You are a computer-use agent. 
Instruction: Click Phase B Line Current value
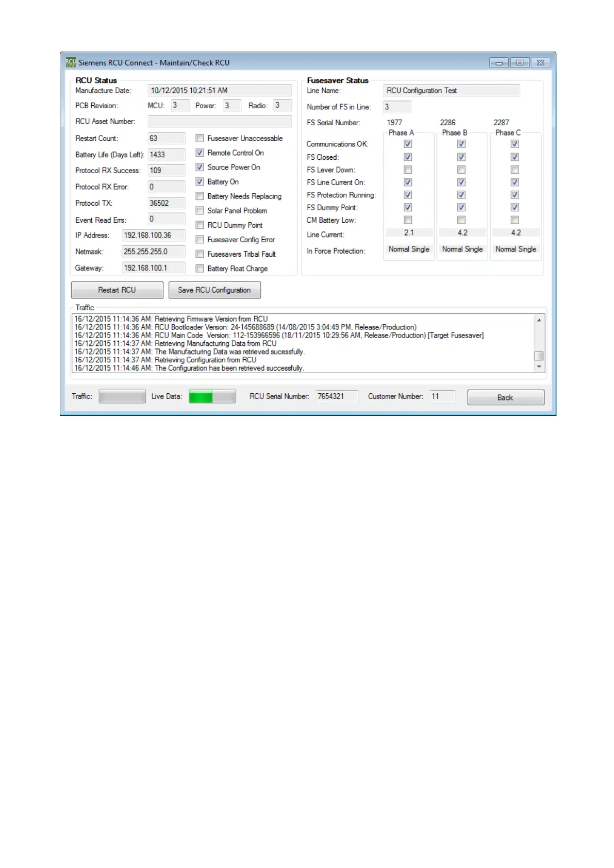462,232
